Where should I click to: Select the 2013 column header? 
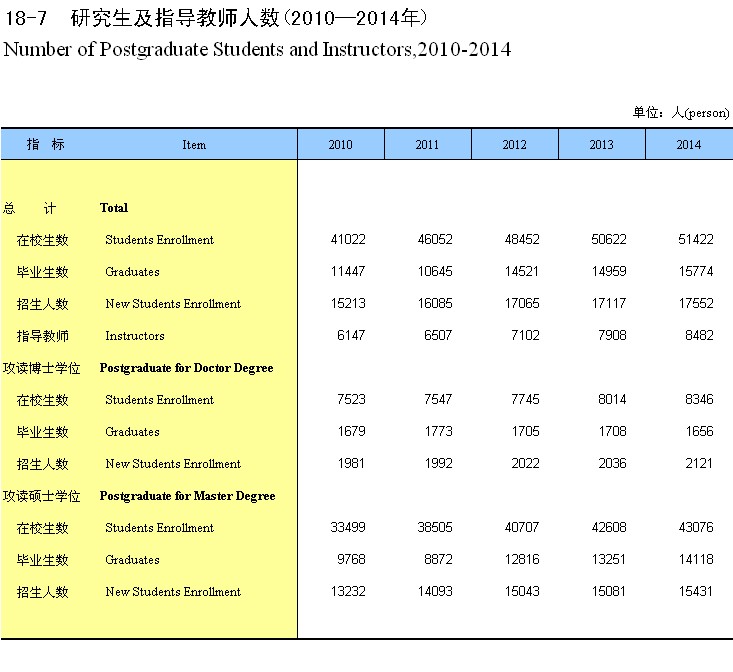pos(601,145)
